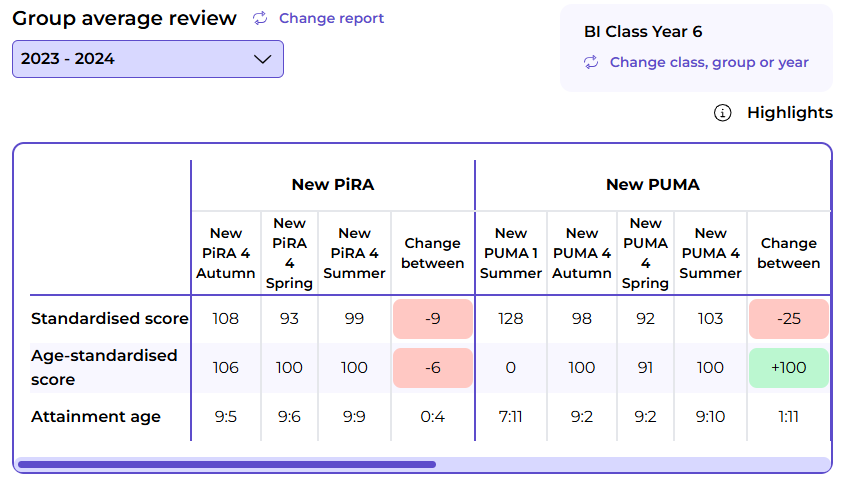Click the red -25 change cell
Image resolution: width=841 pixels, height=483 pixels.
click(x=788, y=319)
